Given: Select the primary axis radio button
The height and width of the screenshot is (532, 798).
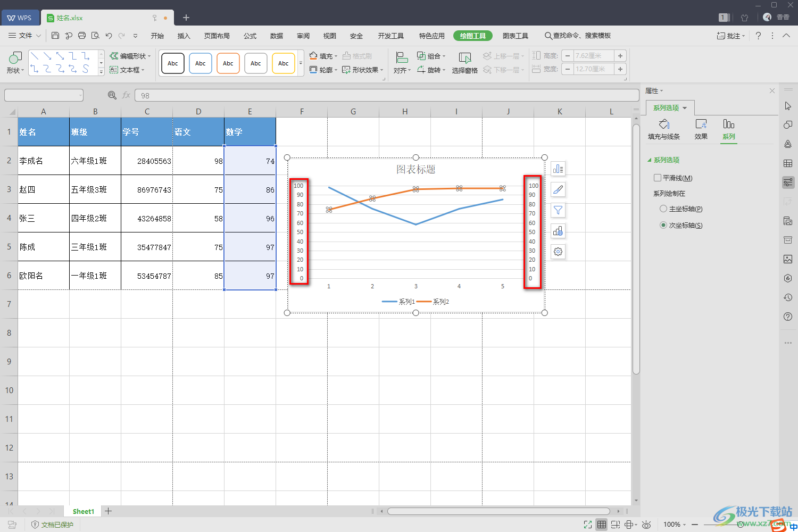Looking at the screenshot, I should click(x=663, y=209).
